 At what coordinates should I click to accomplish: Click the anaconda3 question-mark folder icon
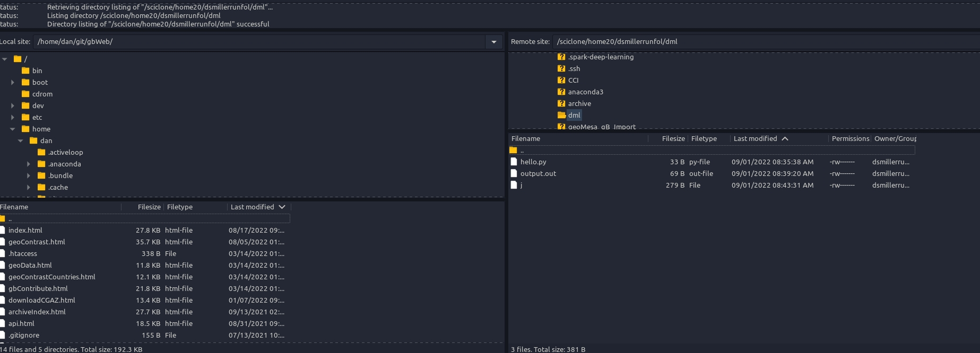(x=561, y=92)
